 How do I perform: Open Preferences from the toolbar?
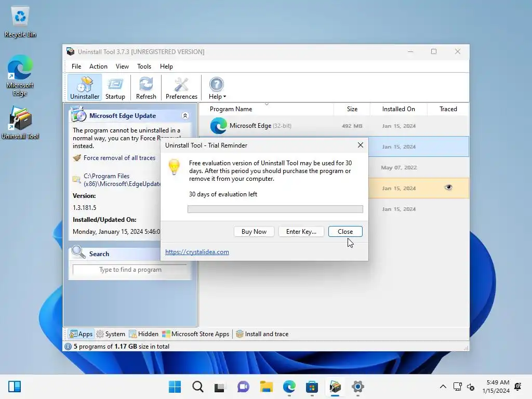(x=181, y=88)
